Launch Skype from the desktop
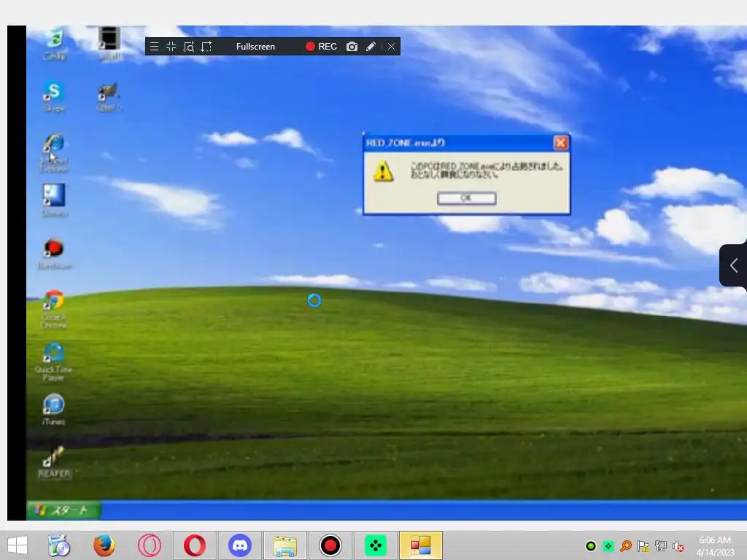The width and height of the screenshot is (747, 560). tap(54, 97)
